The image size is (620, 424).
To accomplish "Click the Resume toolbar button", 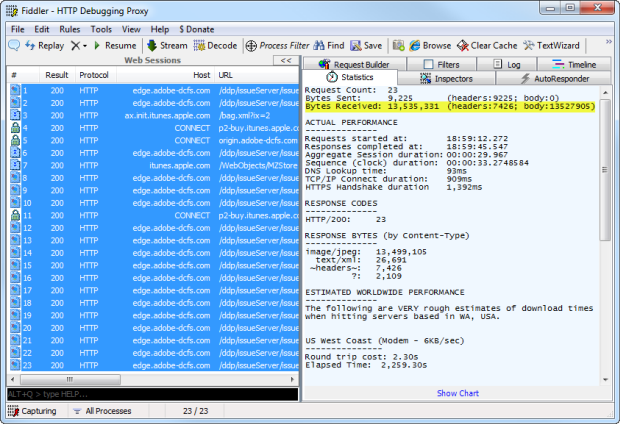I will click(114, 46).
